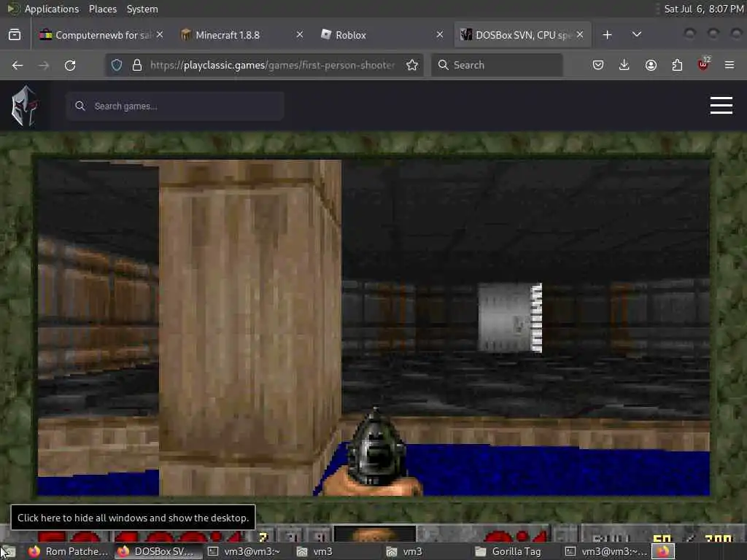Click the Firefox Search box
747x560 pixels.
(x=497, y=65)
